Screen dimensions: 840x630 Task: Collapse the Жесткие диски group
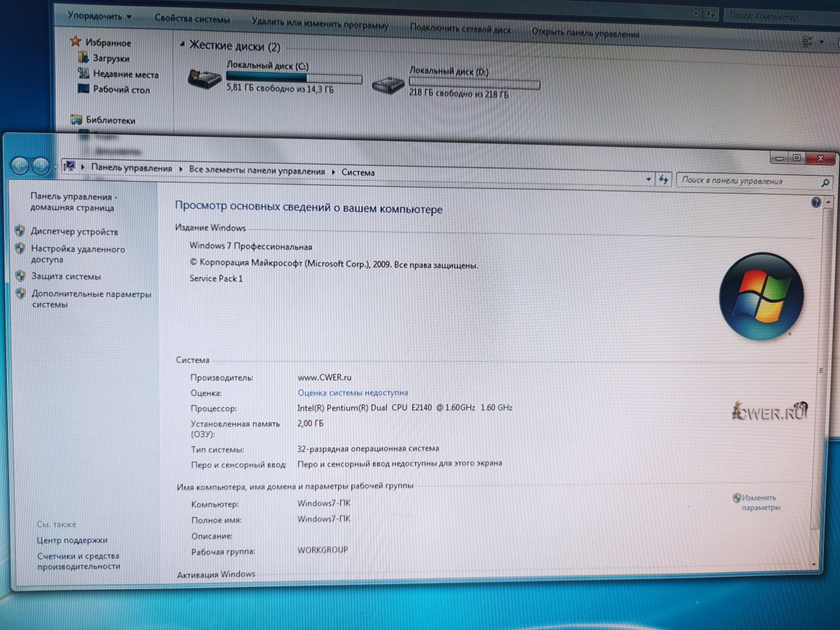[x=182, y=44]
